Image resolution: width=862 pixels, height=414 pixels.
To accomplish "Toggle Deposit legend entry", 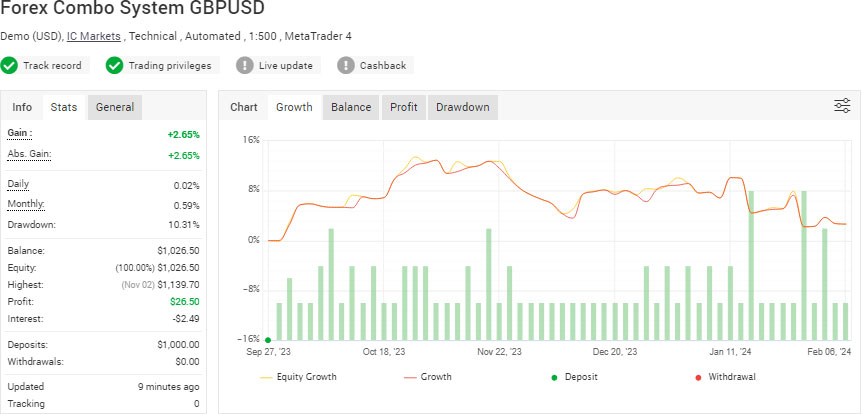I will click(x=576, y=377).
